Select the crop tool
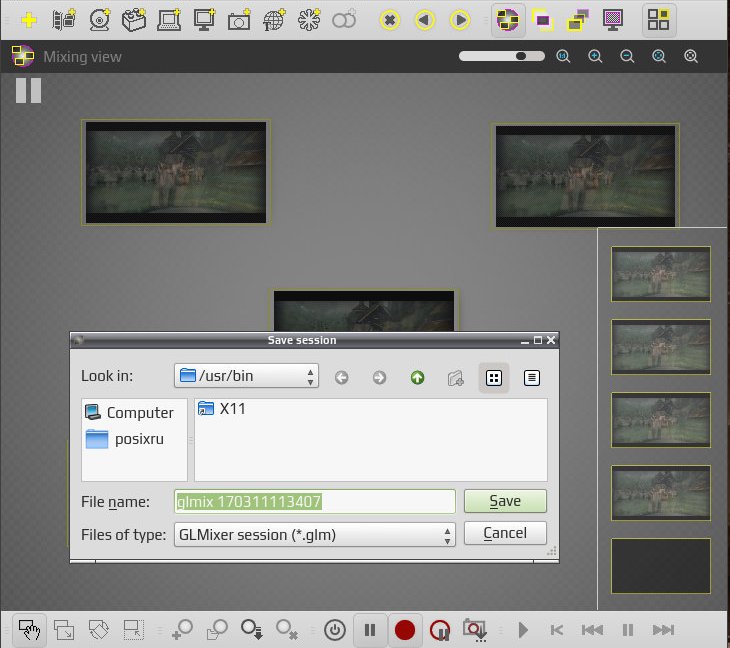The width and height of the screenshot is (730, 648). (x=134, y=630)
